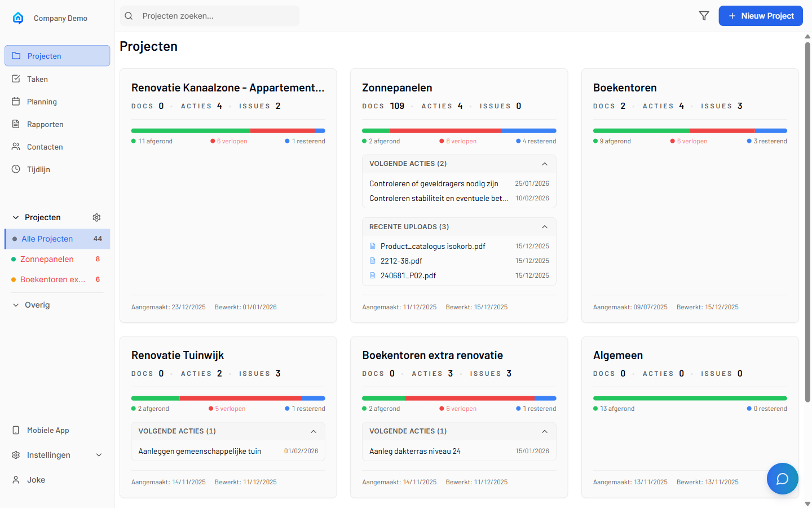Collapse Volgende Acties on Zonnepanelen card
The height and width of the screenshot is (508, 812).
coord(545,164)
